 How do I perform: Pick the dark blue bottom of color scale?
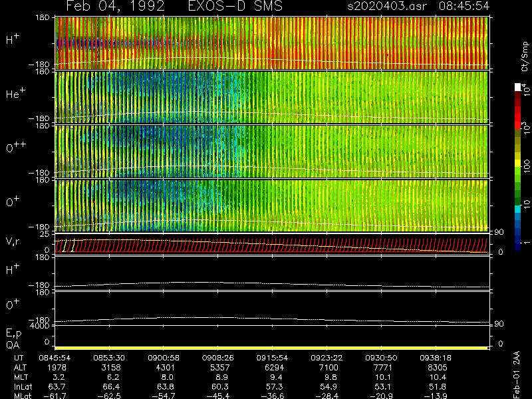click(518, 246)
